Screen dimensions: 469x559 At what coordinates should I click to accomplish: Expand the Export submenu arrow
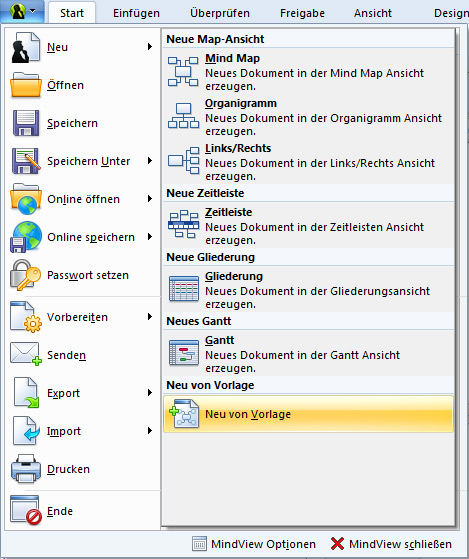pyautogui.click(x=150, y=393)
